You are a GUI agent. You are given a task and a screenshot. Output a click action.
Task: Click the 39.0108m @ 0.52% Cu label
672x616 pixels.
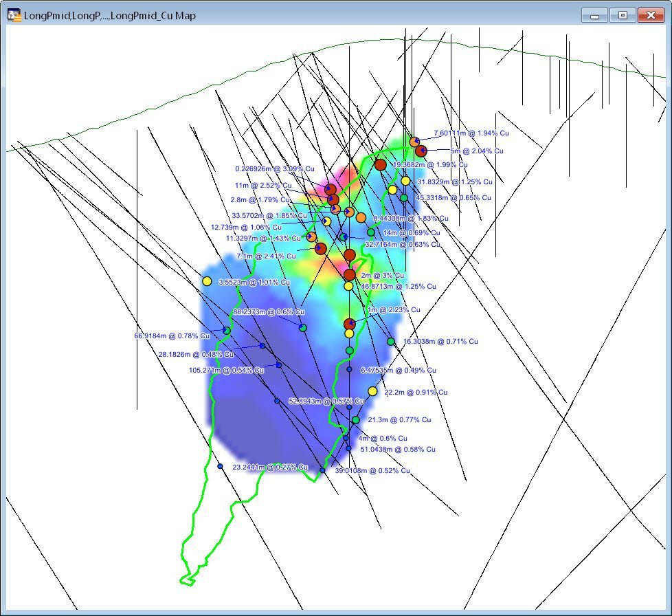coord(371,471)
